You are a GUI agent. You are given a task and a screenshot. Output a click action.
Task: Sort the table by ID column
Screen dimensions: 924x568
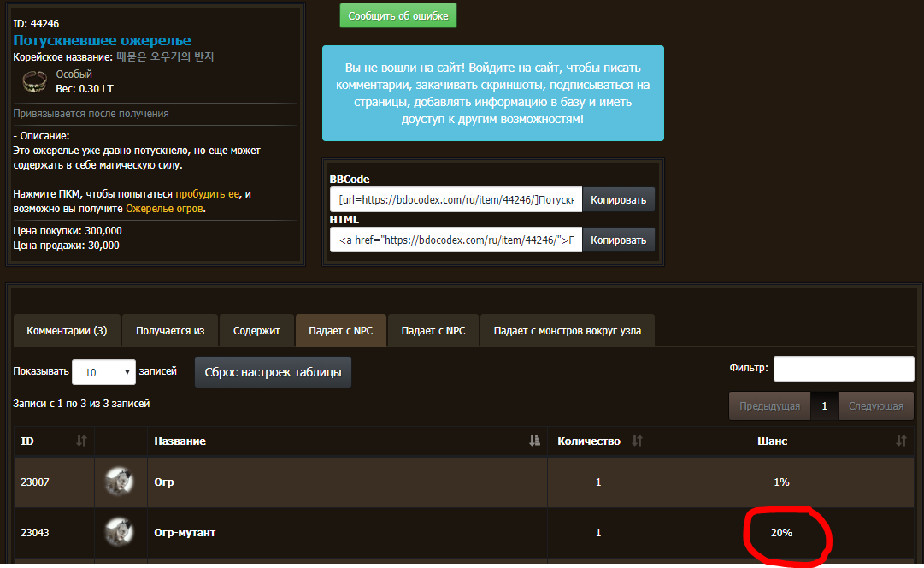point(54,441)
